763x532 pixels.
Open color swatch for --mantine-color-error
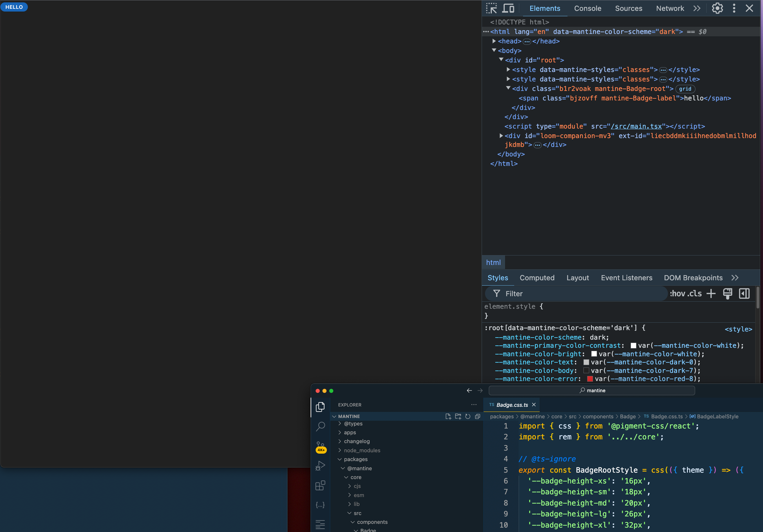point(590,379)
